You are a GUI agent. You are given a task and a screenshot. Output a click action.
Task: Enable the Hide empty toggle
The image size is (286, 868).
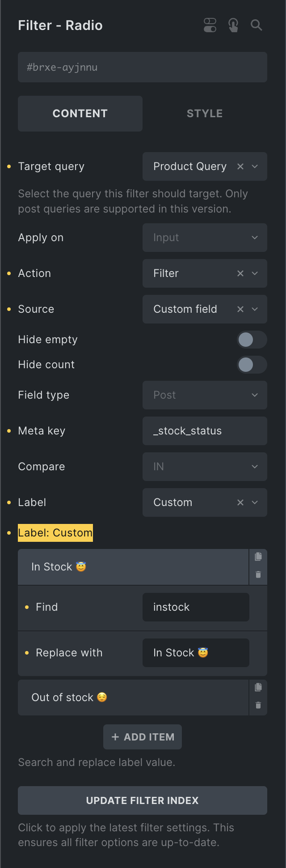click(x=252, y=340)
